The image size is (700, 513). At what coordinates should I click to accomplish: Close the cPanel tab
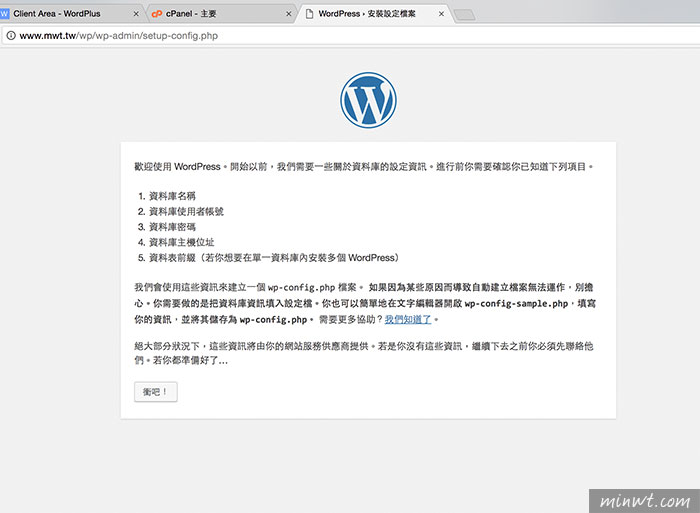[288, 14]
